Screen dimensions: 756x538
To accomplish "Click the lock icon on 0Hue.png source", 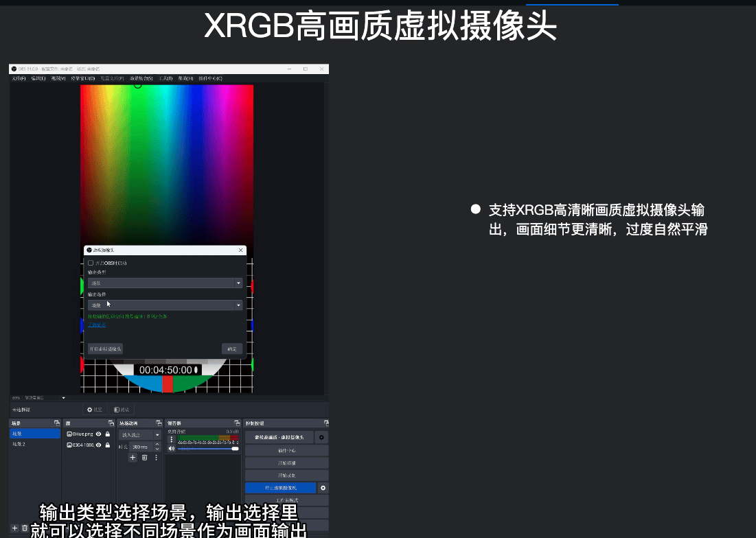I will coord(108,434).
